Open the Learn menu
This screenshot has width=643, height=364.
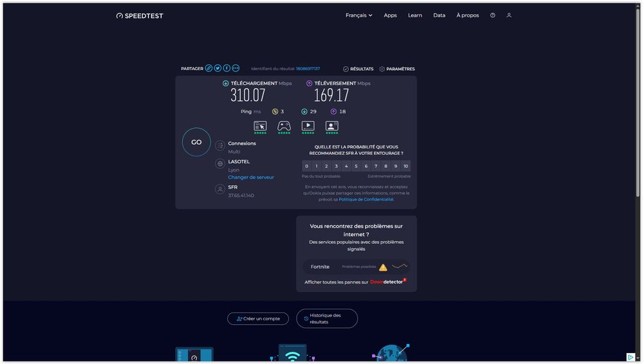[415, 15]
